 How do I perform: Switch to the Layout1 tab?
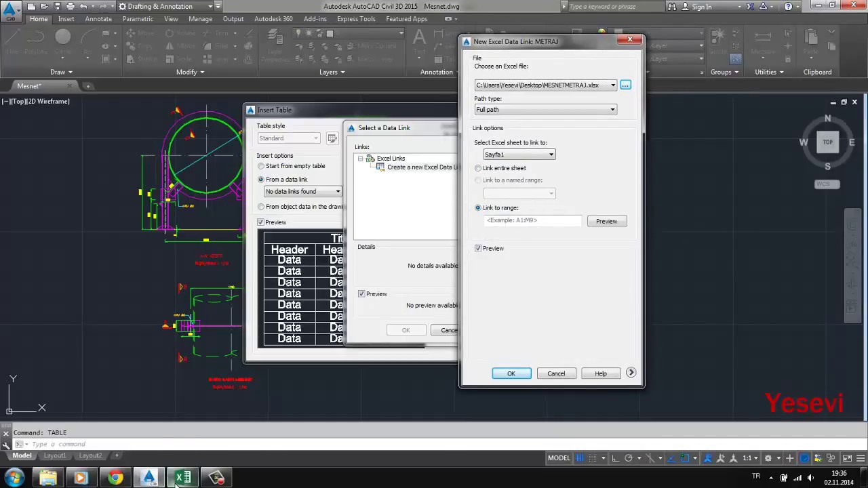point(55,455)
